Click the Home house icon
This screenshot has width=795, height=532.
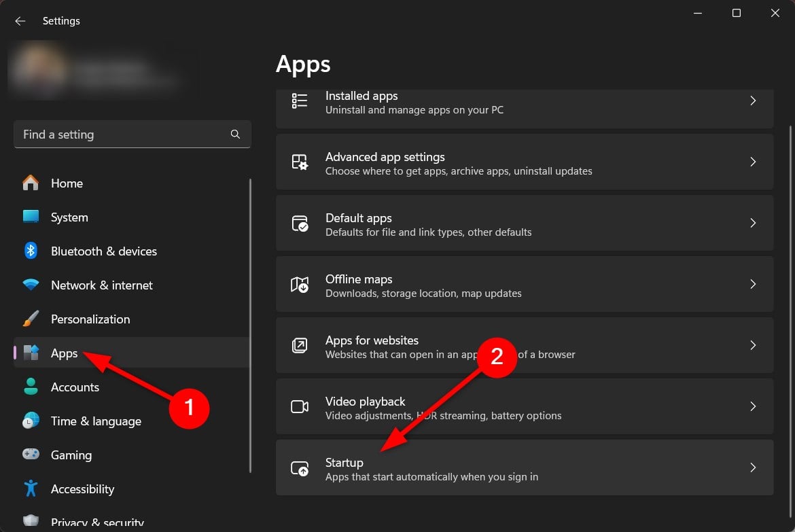coord(31,183)
